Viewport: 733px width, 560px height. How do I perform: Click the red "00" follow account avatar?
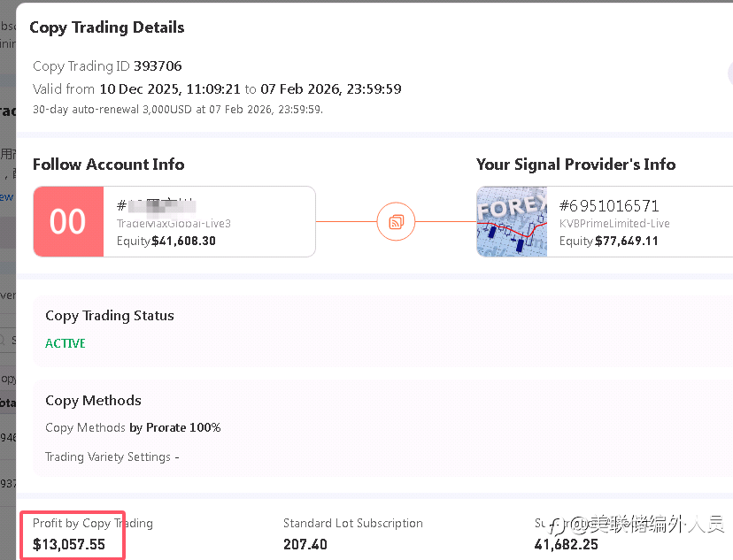[68, 221]
